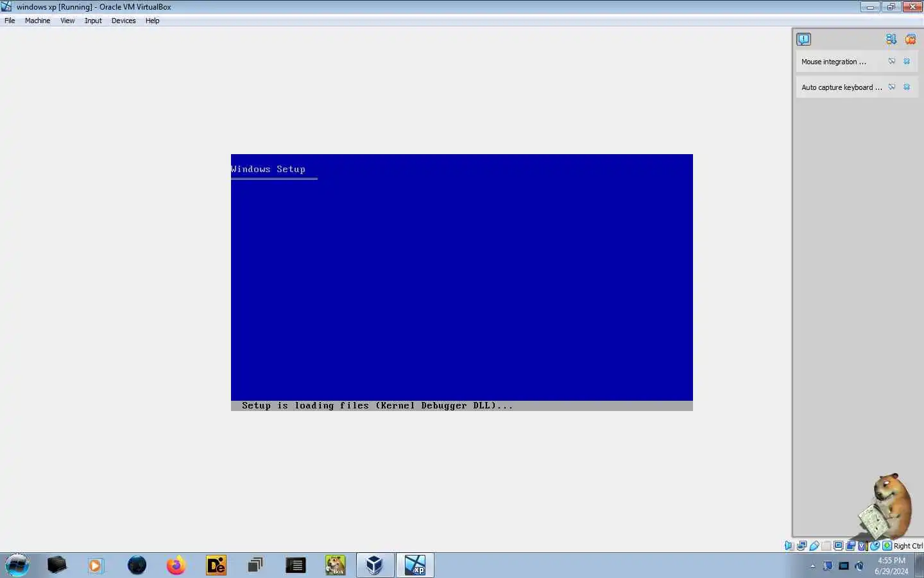
Task: Minimize the VirtualBox VM window
Action: click(x=870, y=7)
